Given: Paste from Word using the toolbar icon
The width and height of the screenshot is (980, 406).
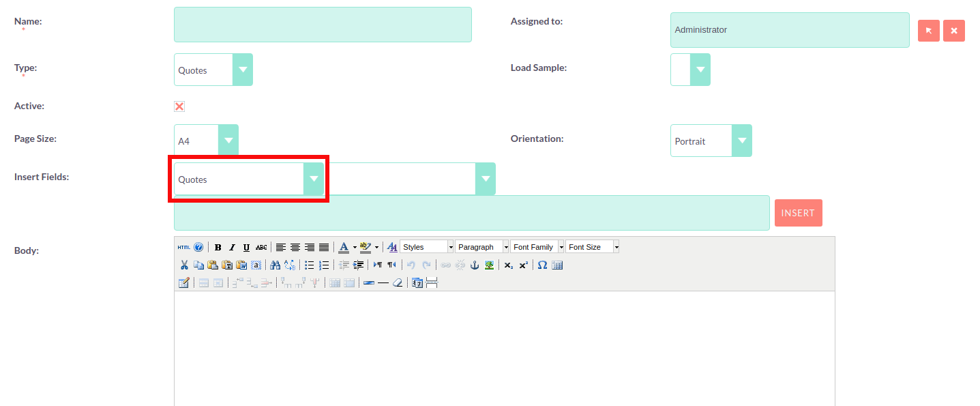Looking at the screenshot, I should pos(241,265).
